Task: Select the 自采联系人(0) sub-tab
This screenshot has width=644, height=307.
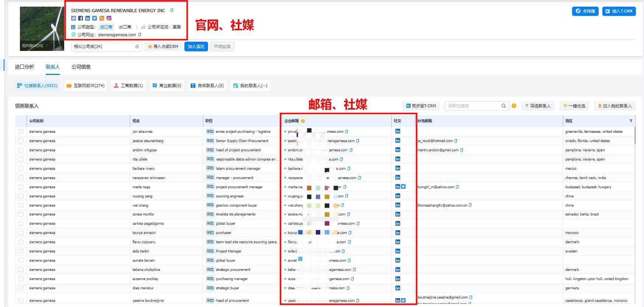Action: 207,86
